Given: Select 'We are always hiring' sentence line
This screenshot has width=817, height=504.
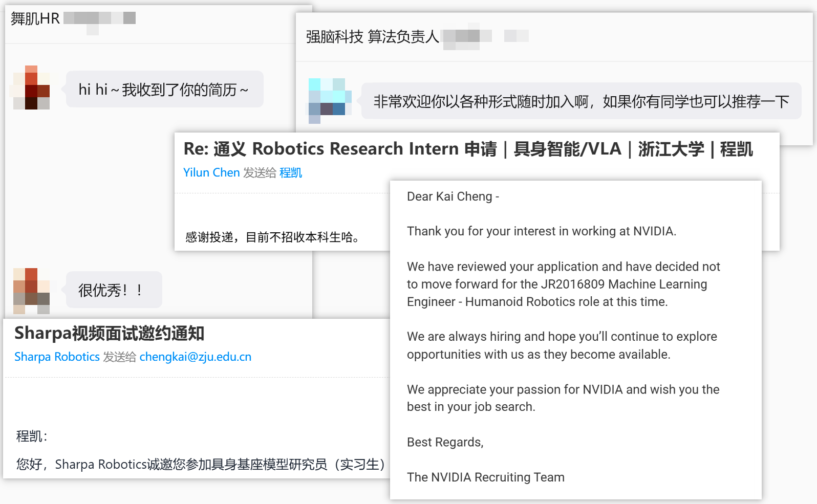Looking at the screenshot, I should [x=562, y=337].
